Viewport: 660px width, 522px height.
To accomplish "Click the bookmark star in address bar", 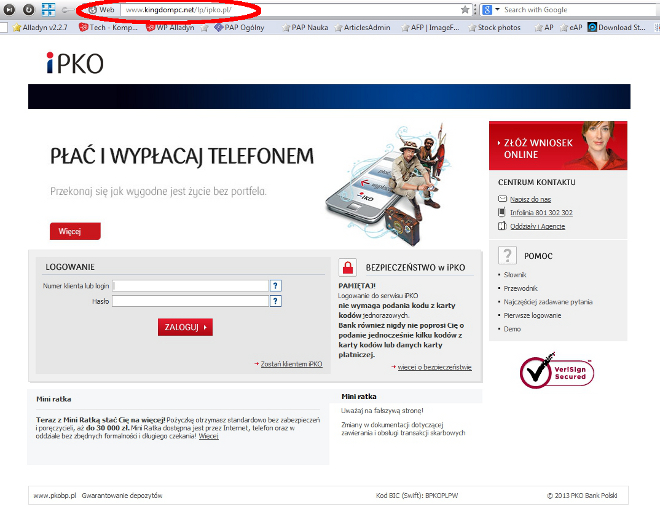I will 465,9.
